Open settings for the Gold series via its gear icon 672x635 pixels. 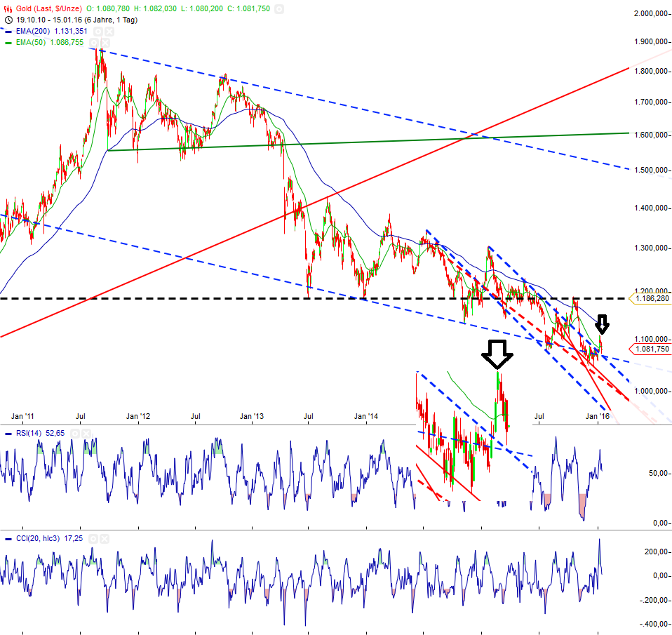(280, 8)
